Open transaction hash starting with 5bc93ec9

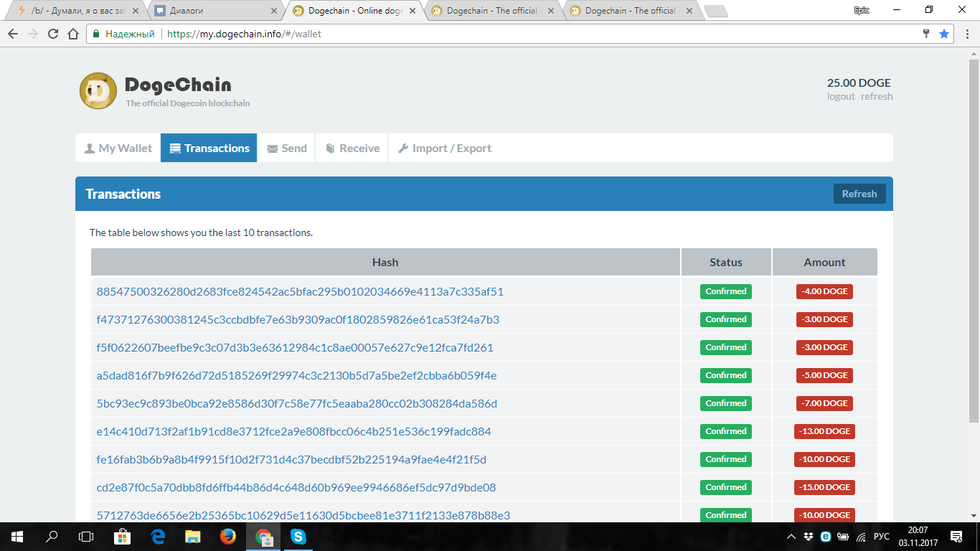297,404
